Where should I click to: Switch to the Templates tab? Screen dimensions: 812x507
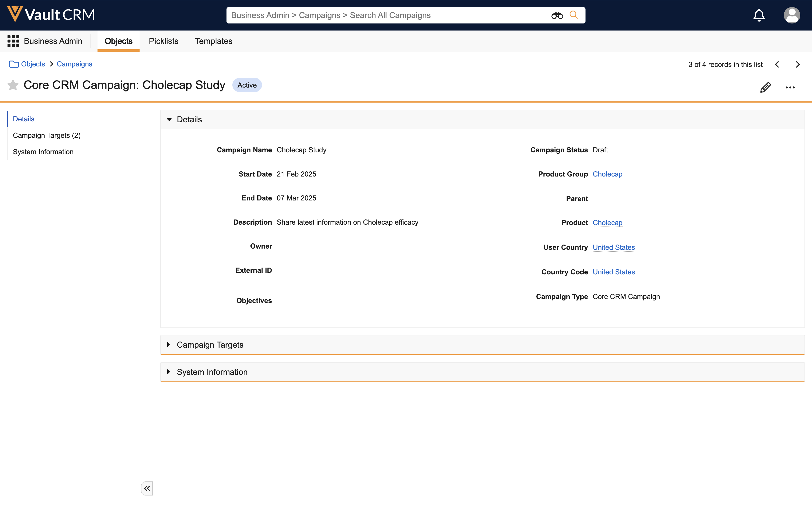click(x=213, y=41)
